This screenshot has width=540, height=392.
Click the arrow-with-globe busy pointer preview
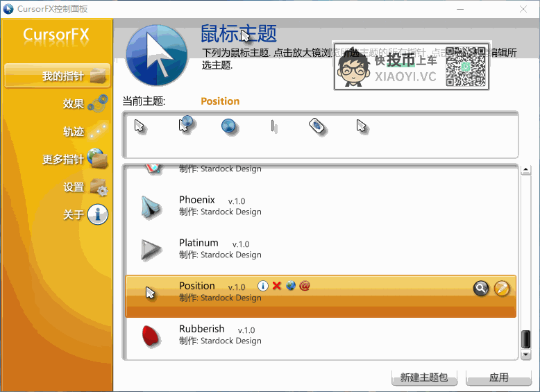[186, 125]
